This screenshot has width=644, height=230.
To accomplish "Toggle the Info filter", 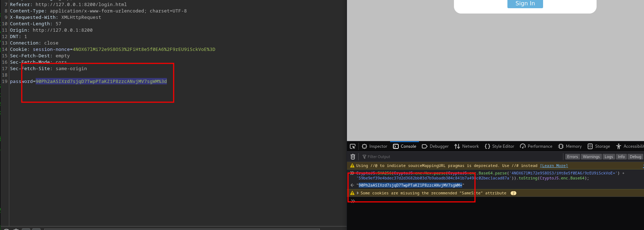I will [x=621, y=157].
